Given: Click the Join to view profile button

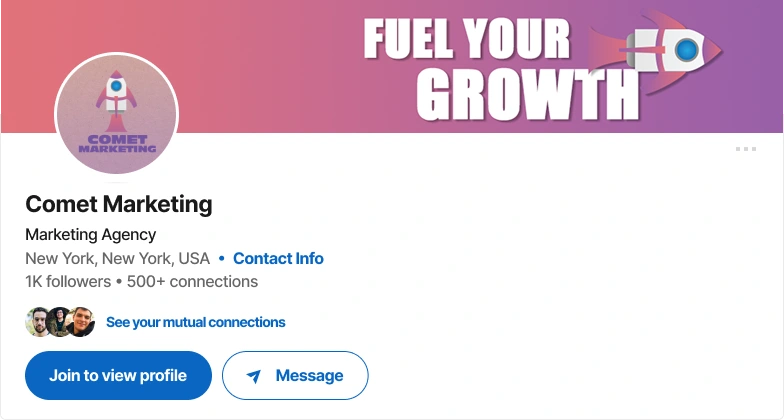Looking at the screenshot, I should tap(118, 376).
